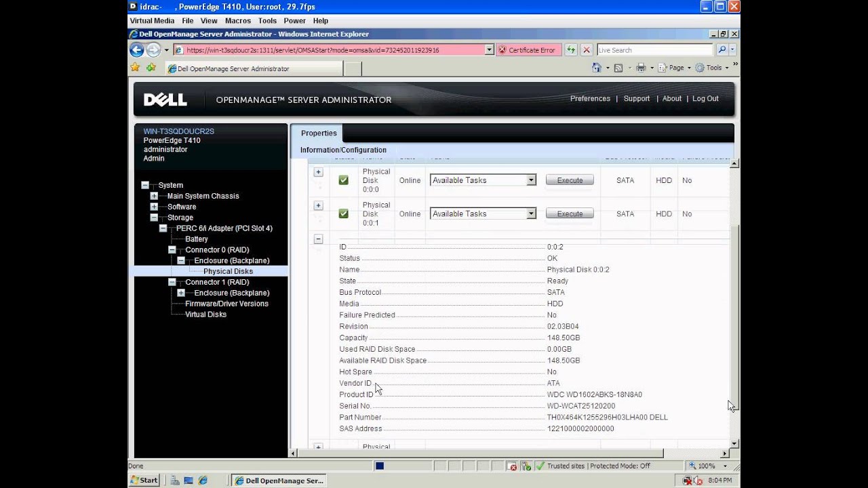This screenshot has height=488, width=868.
Task: Click the Support link in Dell header
Action: click(636, 98)
